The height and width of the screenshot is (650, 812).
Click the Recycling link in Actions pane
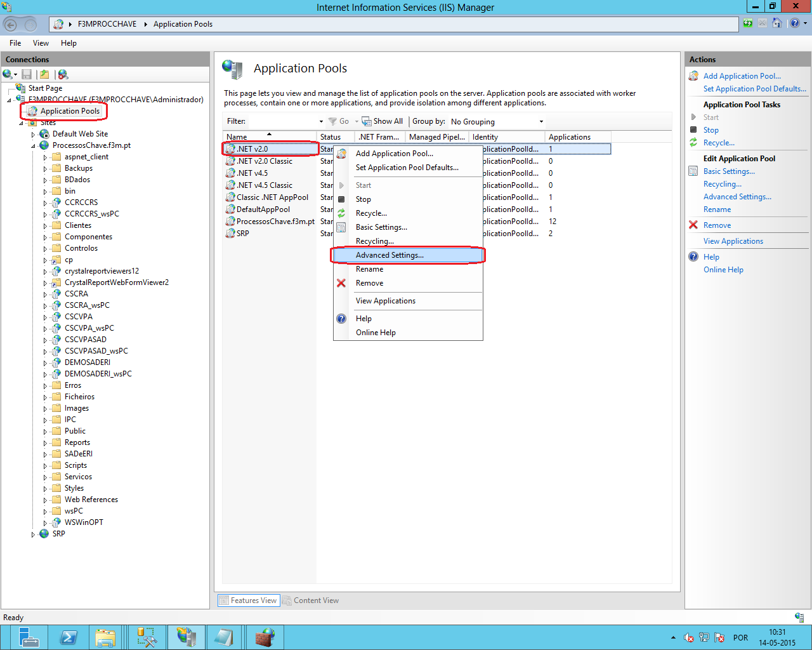point(722,184)
